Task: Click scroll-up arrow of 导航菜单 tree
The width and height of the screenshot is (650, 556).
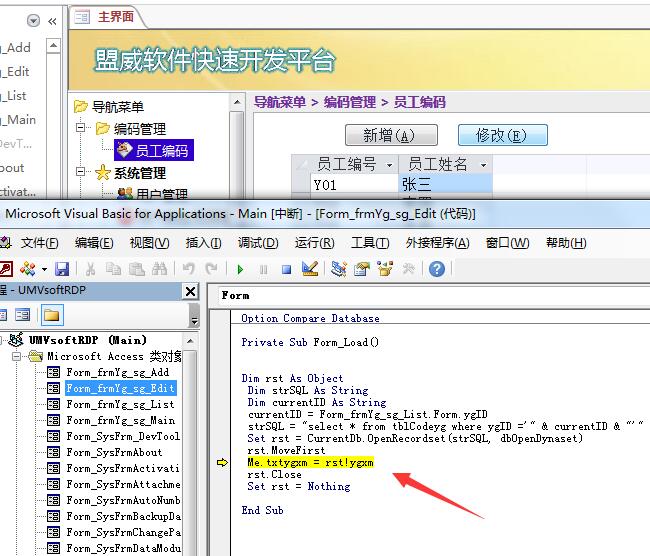Action: (x=237, y=102)
